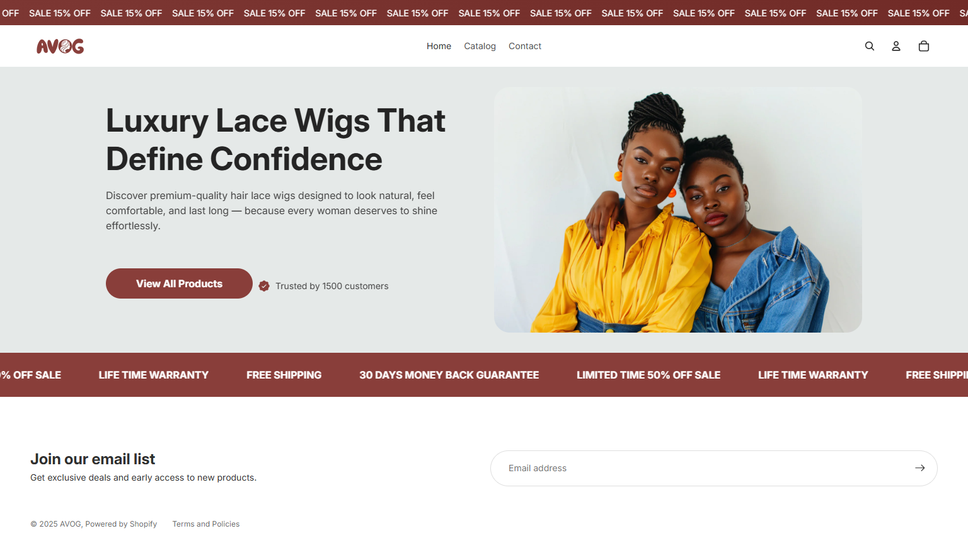Click the Trusted by 1500 customers text
The width and height of the screenshot is (968, 560).
tap(331, 286)
